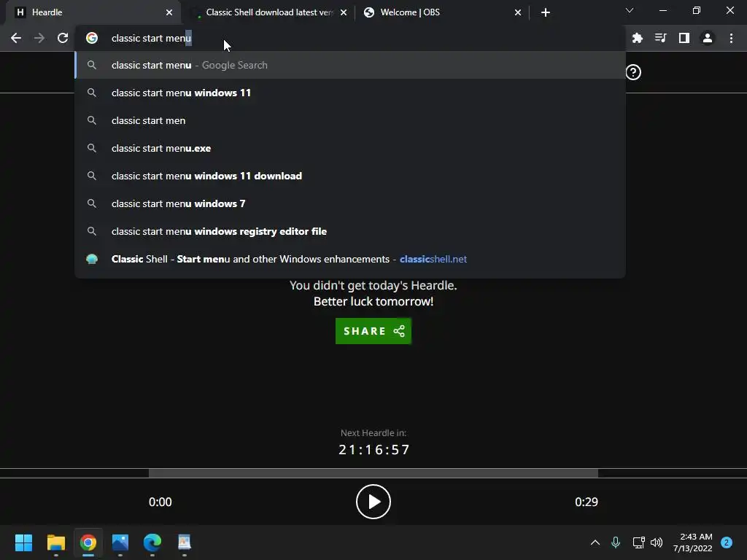Choose suggestion 'classic start men'
747x560 pixels.
point(350,120)
